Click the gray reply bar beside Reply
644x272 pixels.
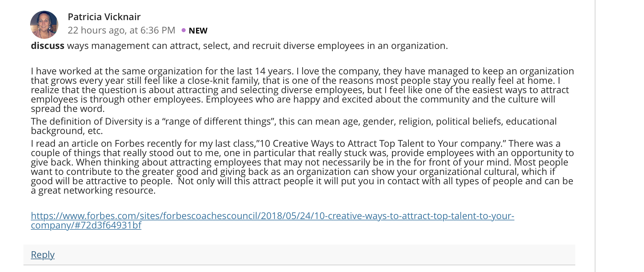tap(299, 255)
